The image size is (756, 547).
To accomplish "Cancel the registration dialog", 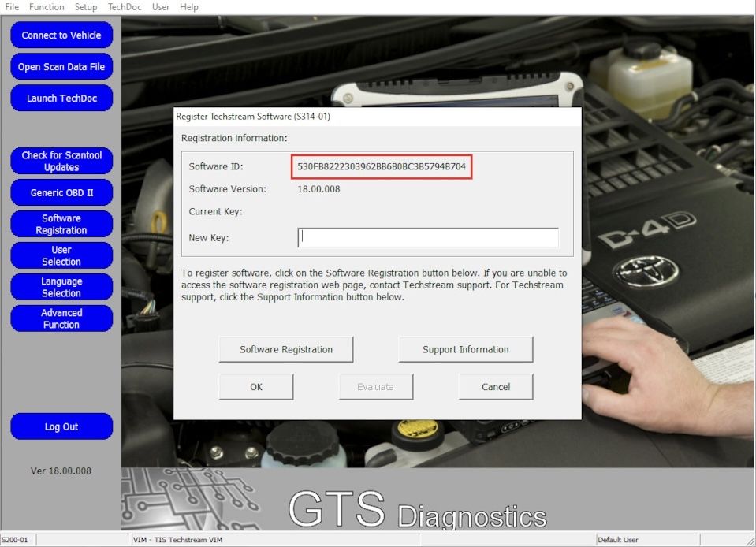I will pos(496,387).
